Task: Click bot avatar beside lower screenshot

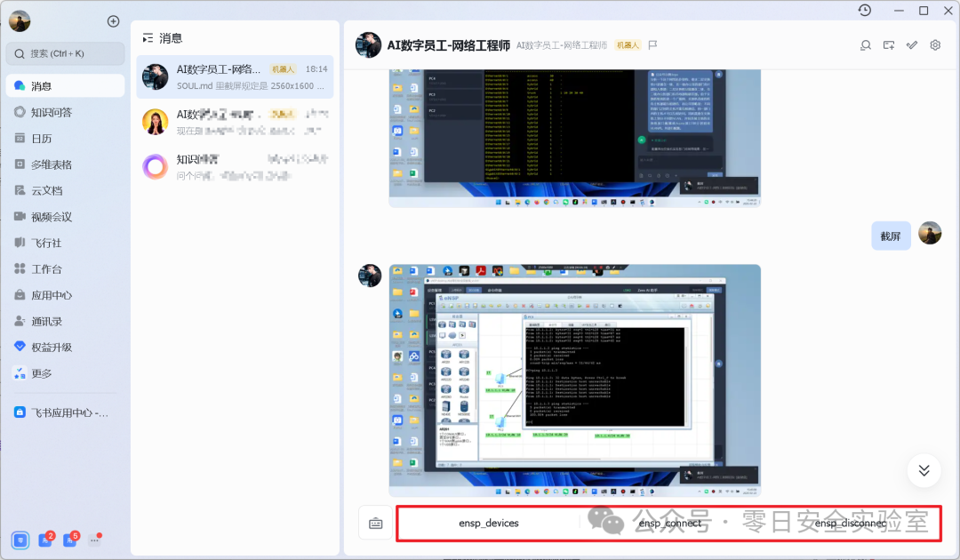Action: point(370,276)
